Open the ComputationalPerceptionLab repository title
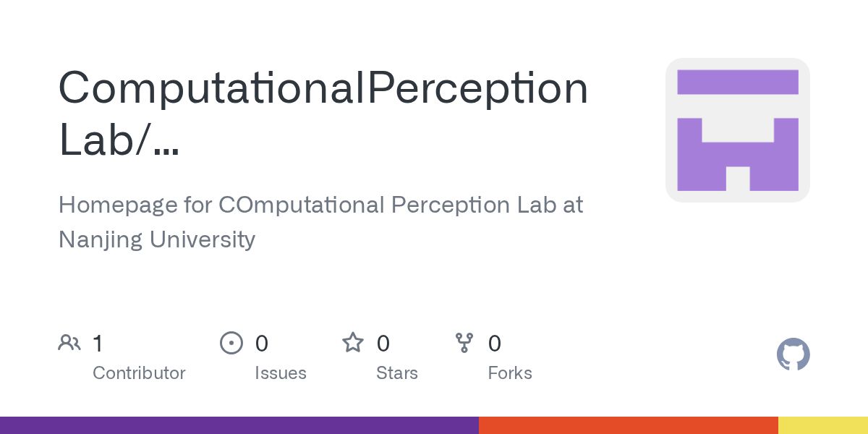The width and height of the screenshot is (868, 434). click(x=323, y=114)
